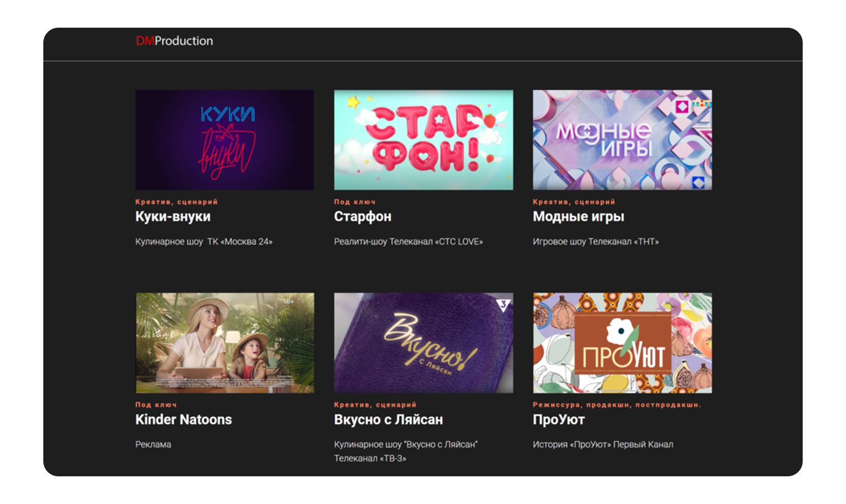846x504 pixels.
Task: Click Креатив, сценарий label above Куки-внуки
Action: (x=176, y=202)
